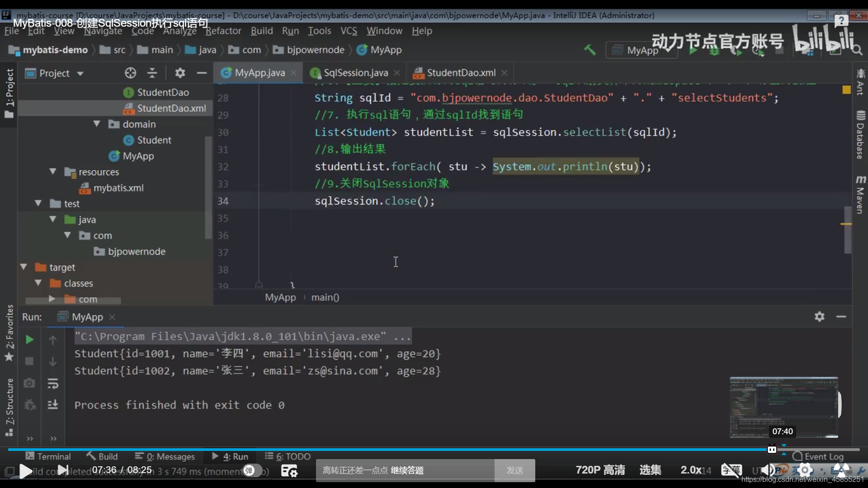868x488 pixels.
Task: Collapse the classes folder
Action: [x=38, y=283]
